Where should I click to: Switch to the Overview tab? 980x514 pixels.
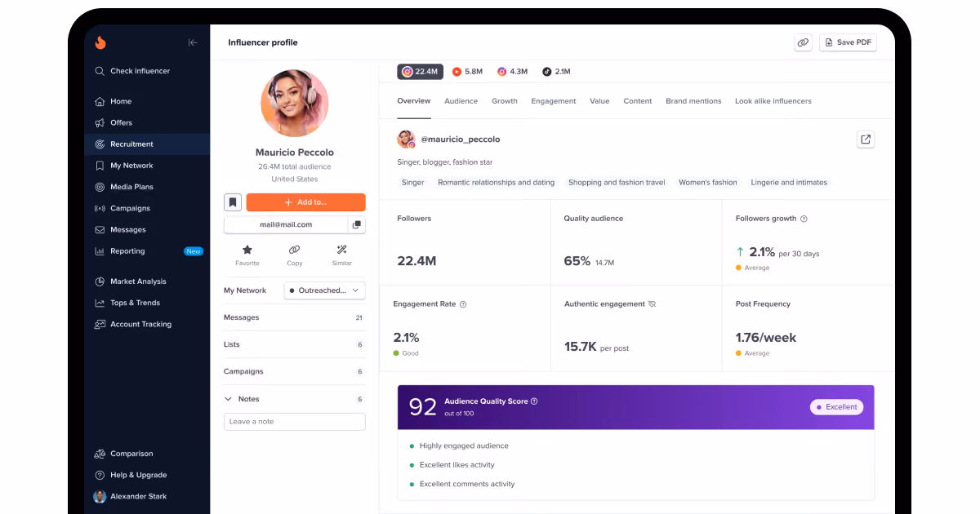pos(414,101)
